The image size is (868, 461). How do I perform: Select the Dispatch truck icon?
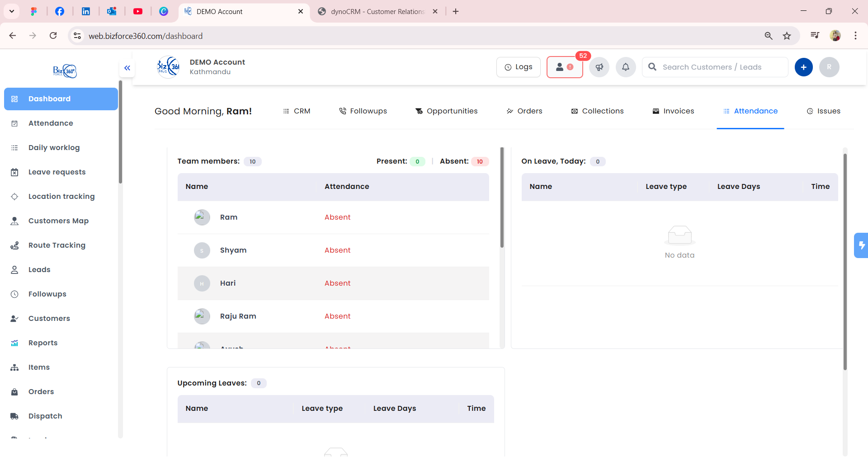coord(15,416)
